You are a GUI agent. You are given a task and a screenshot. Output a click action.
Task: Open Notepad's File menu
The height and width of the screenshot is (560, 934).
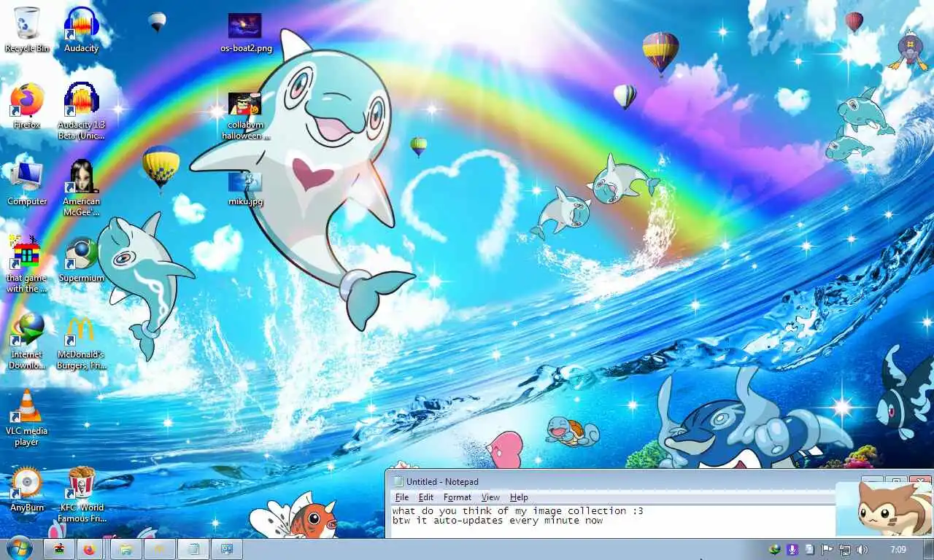tap(402, 497)
